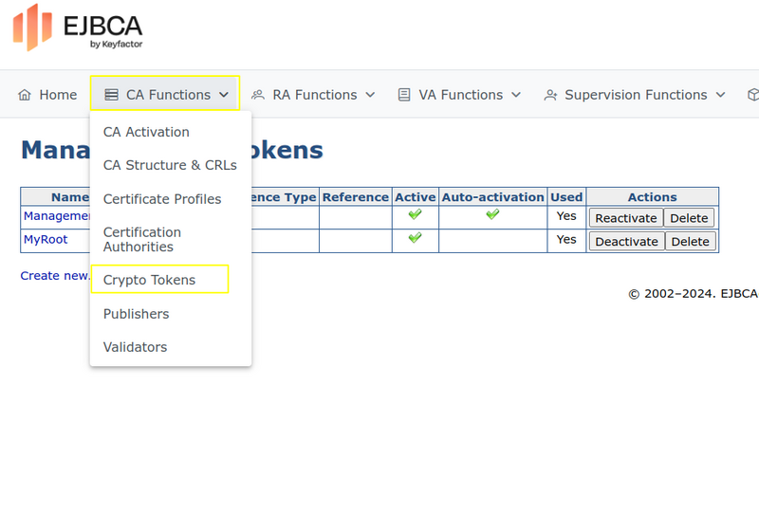Click the Active column header
The image size is (759, 532).
pyautogui.click(x=416, y=197)
